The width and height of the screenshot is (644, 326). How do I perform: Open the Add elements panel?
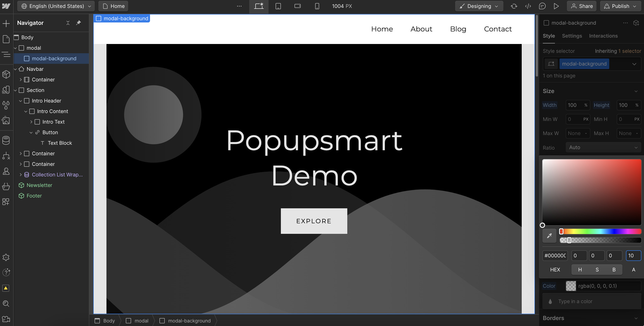pos(6,23)
